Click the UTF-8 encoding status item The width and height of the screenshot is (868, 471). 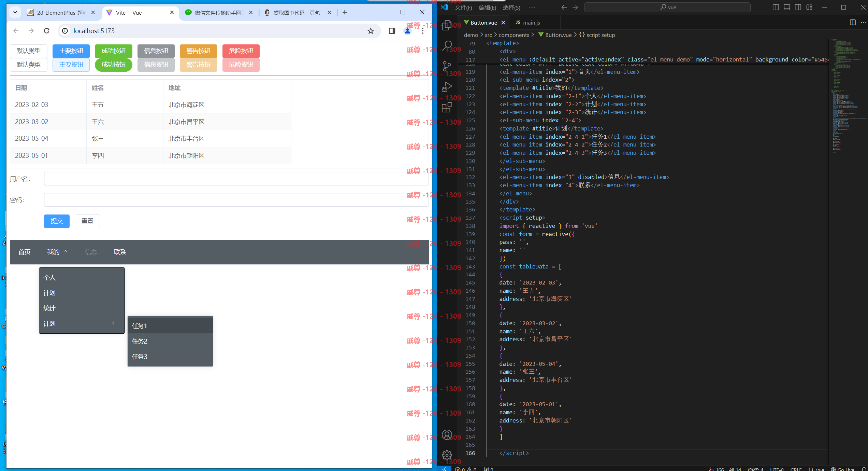(777, 469)
